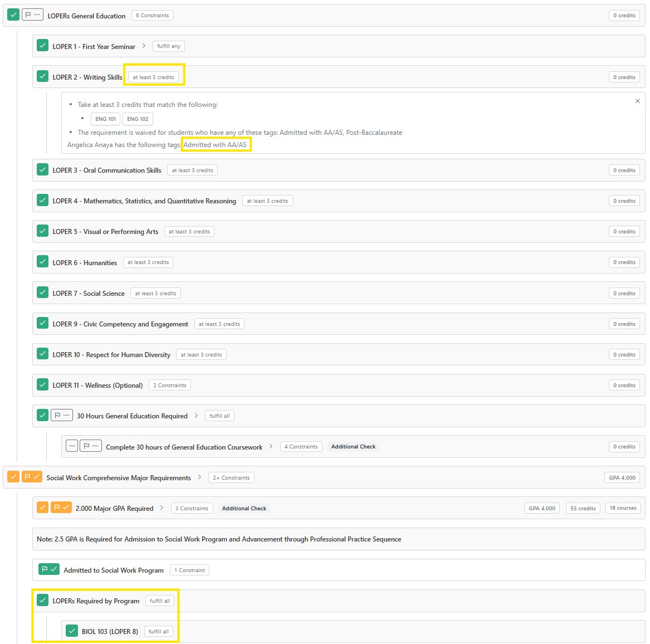The width and height of the screenshot is (650, 644).
Task: Open 3 Constraints badge on Major GPA Required
Action: click(x=192, y=509)
